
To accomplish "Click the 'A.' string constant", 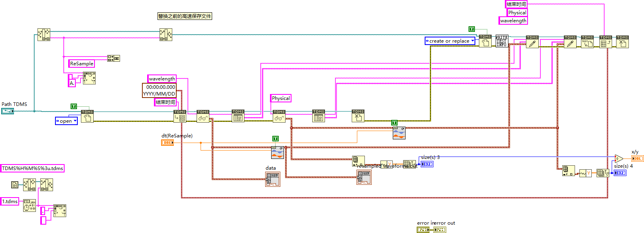I will [x=72, y=83].
